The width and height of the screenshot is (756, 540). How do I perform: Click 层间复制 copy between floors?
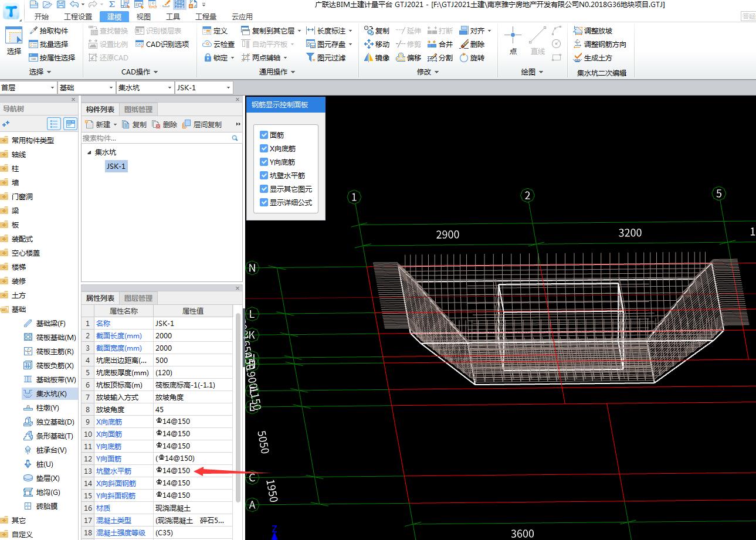pyautogui.click(x=202, y=124)
